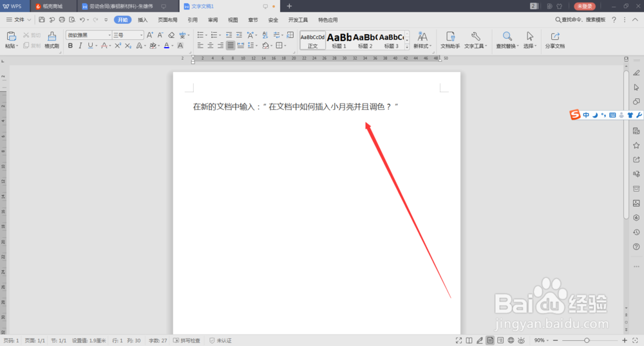
Task: Open the Select (选择) dropdown
Action: tap(530, 40)
